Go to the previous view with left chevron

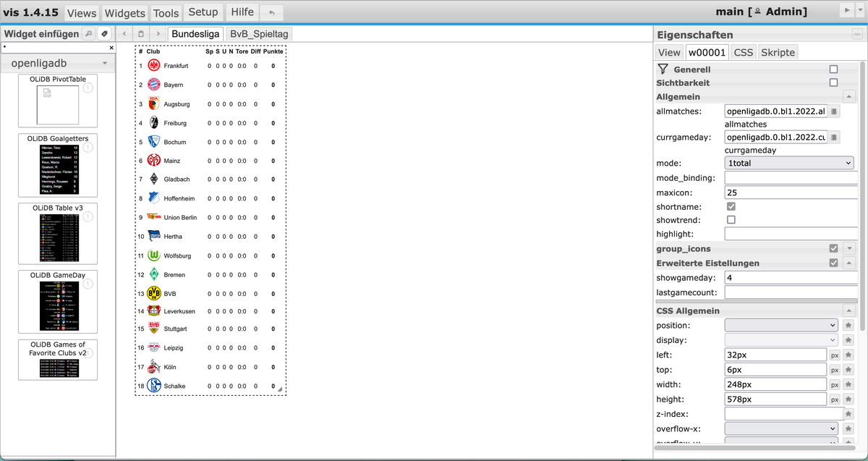tap(124, 34)
